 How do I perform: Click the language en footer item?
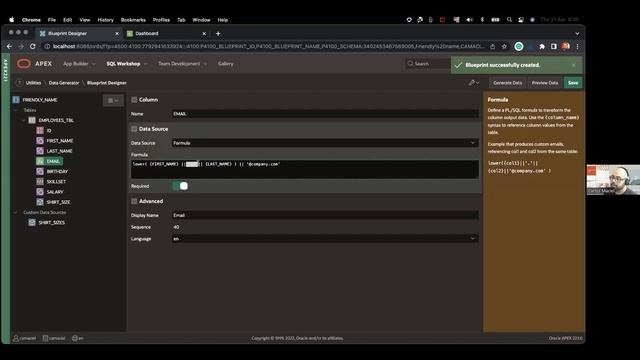click(x=78, y=338)
